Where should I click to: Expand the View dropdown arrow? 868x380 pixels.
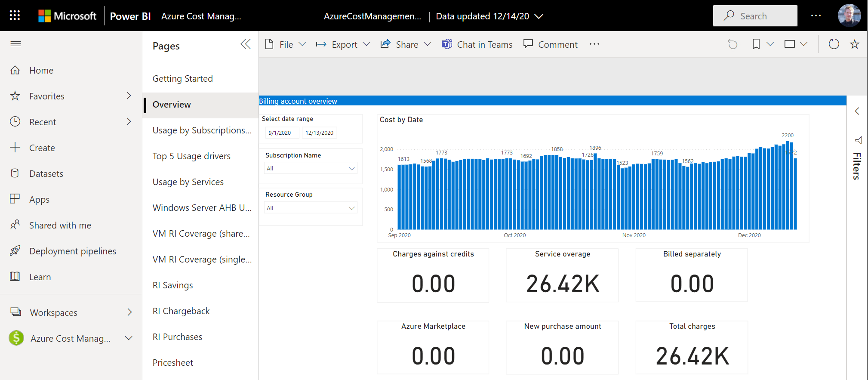pos(804,44)
